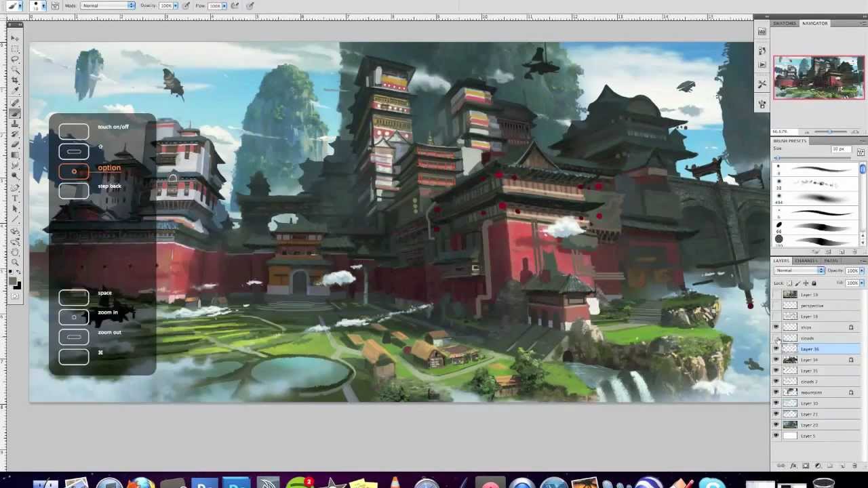The image size is (868, 488).
Task: Select the Crop tool
Action: pyautogui.click(x=15, y=80)
